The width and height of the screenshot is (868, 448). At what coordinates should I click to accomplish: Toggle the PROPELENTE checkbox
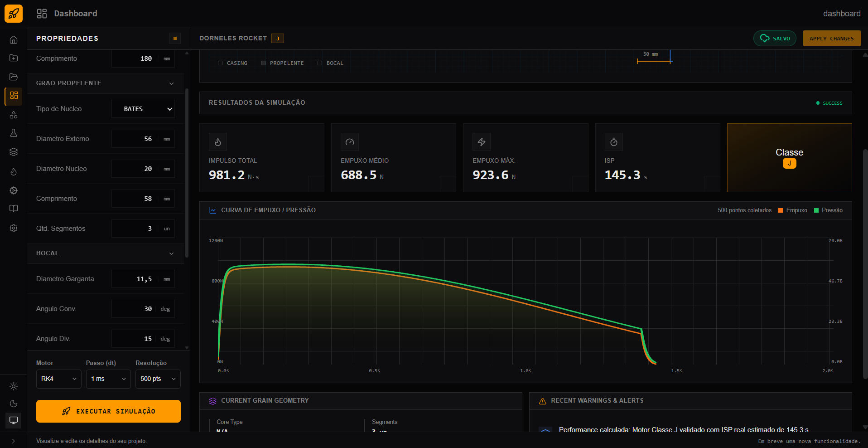click(x=263, y=63)
